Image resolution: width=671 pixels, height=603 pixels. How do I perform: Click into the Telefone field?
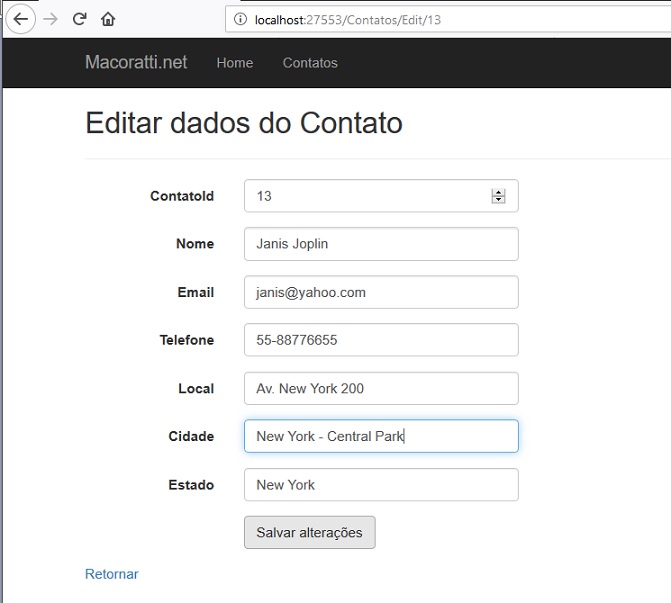coord(381,340)
